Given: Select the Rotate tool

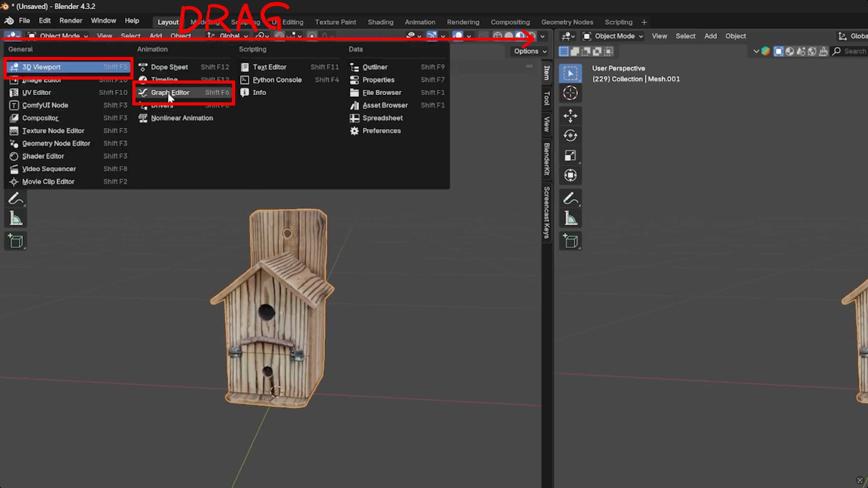Looking at the screenshot, I should tap(571, 135).
